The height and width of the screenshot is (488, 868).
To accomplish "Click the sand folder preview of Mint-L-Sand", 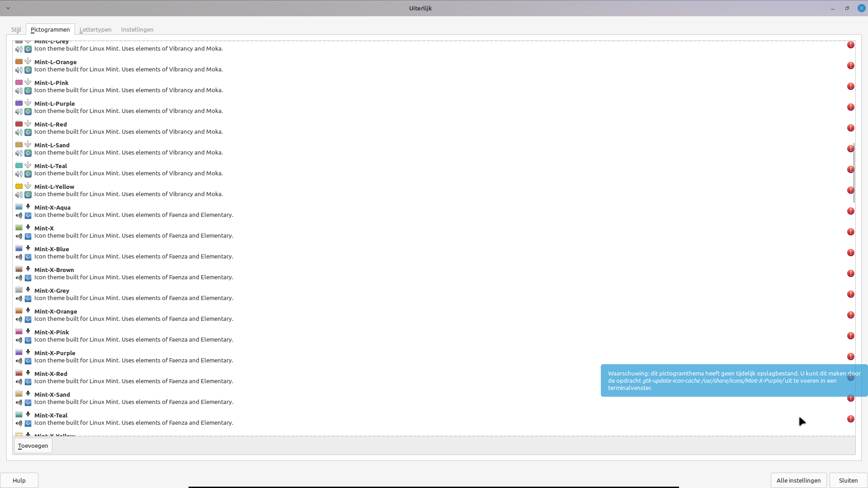I will (19, 145).
